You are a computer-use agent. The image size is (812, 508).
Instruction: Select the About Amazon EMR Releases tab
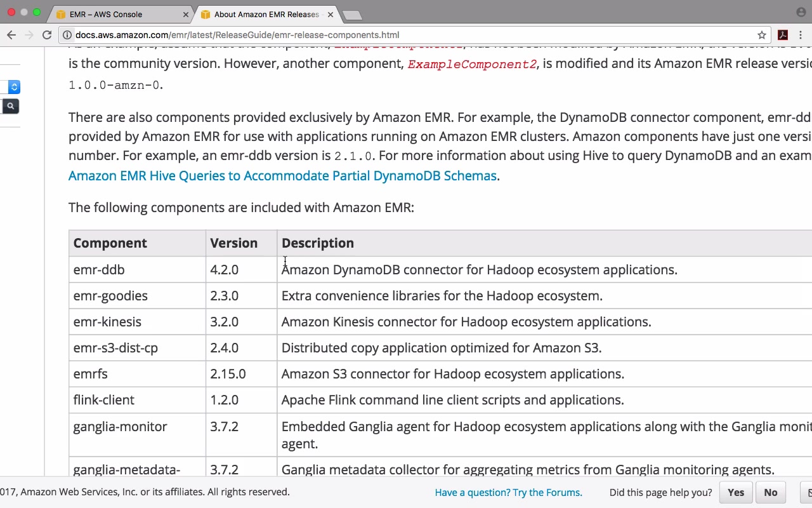(x=266, y=14)
